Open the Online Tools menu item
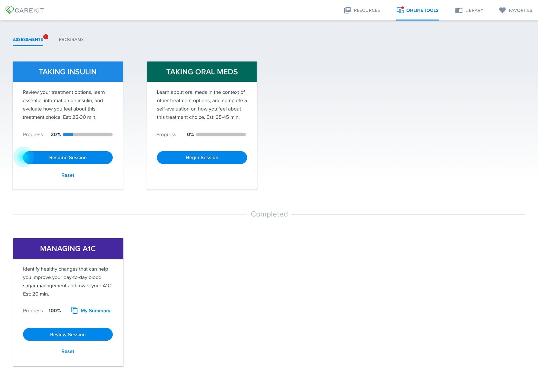The height and width of the screenshot is (392, 538). tap(417, 10)
